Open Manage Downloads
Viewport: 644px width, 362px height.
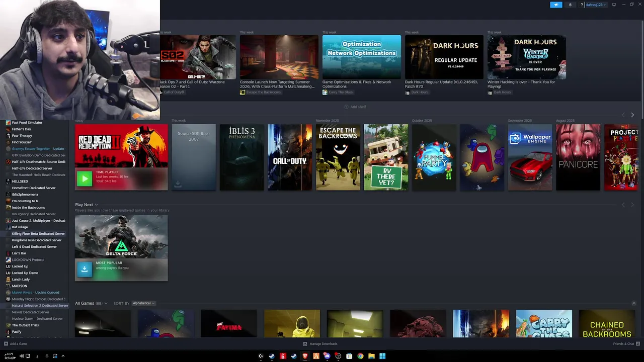320,344
